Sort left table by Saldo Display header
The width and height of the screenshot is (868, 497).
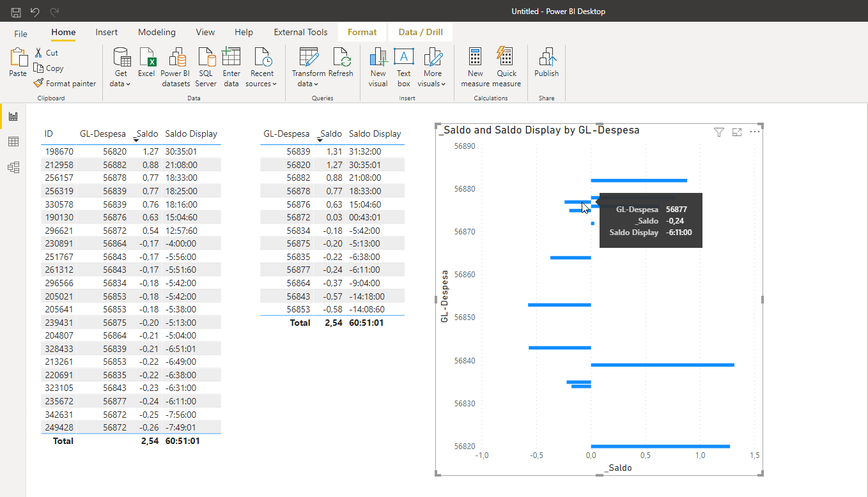click(191, 134)
